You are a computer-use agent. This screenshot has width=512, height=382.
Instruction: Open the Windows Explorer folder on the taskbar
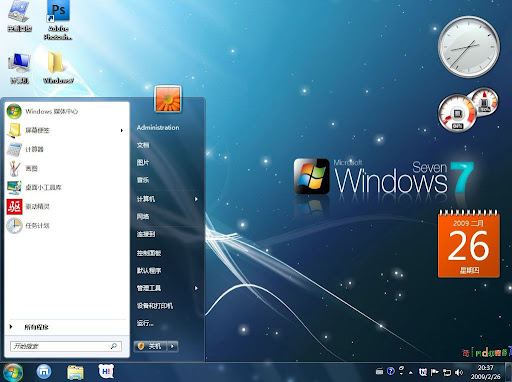[x=75, y=372]
